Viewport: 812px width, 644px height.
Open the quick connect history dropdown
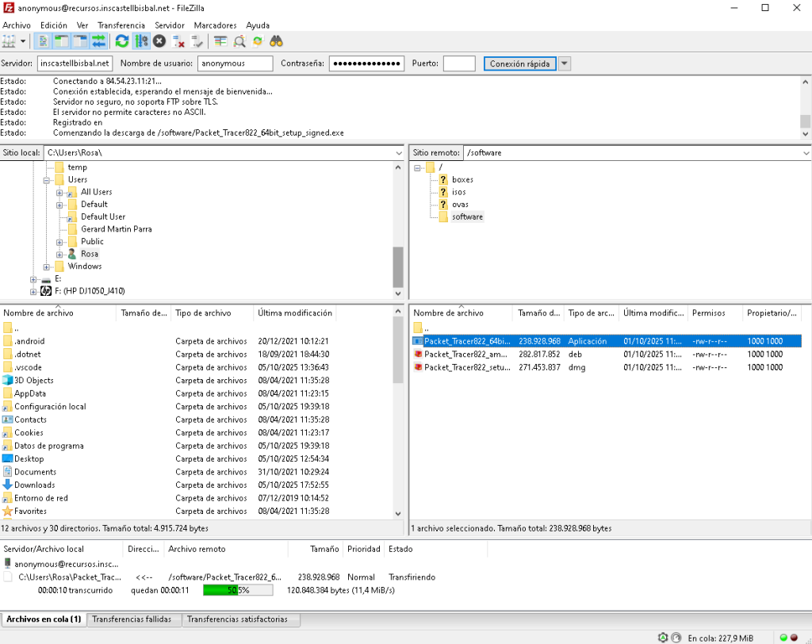tap(565, 63)
